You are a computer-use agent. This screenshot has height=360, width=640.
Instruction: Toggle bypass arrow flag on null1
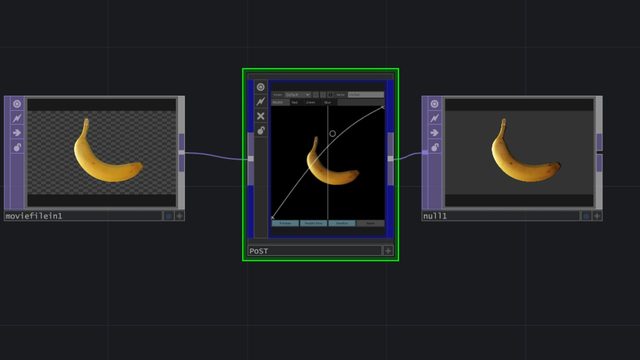434,133
